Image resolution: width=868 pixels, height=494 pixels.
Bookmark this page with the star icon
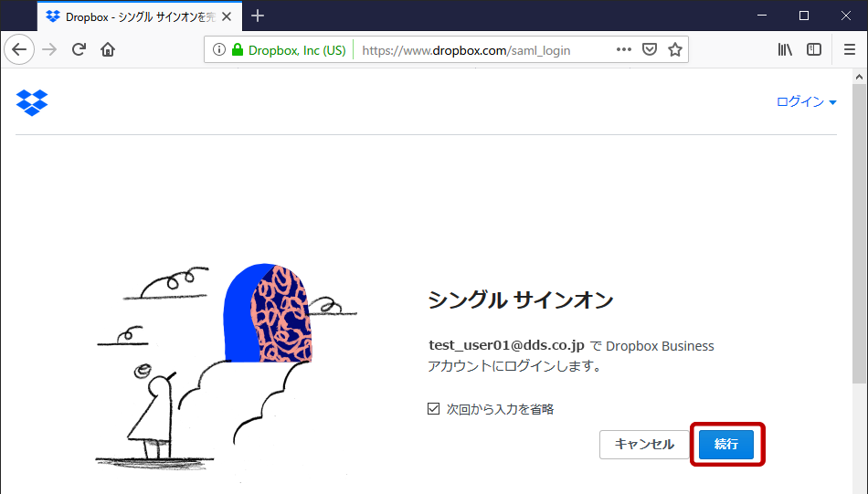675,50
